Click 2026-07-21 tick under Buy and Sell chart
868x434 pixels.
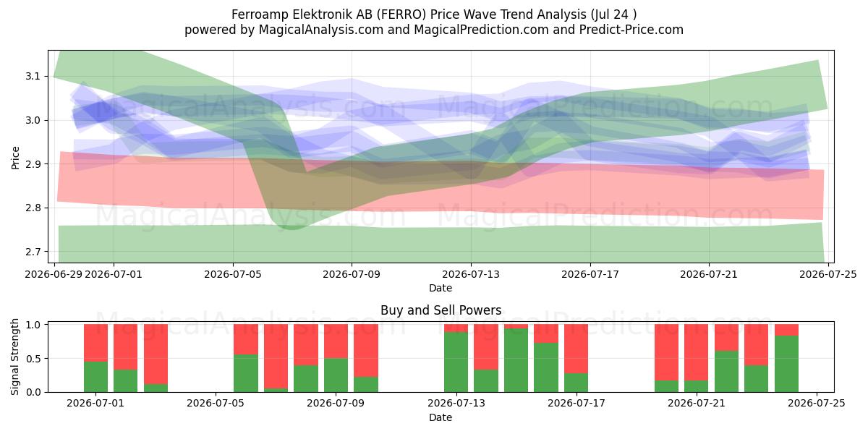pos(697,404)
